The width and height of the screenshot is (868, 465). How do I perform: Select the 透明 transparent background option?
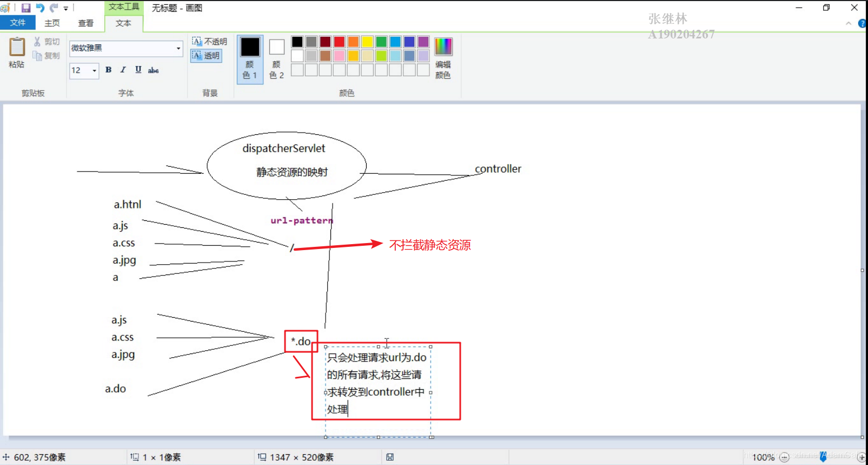click(x=206, y=56)
